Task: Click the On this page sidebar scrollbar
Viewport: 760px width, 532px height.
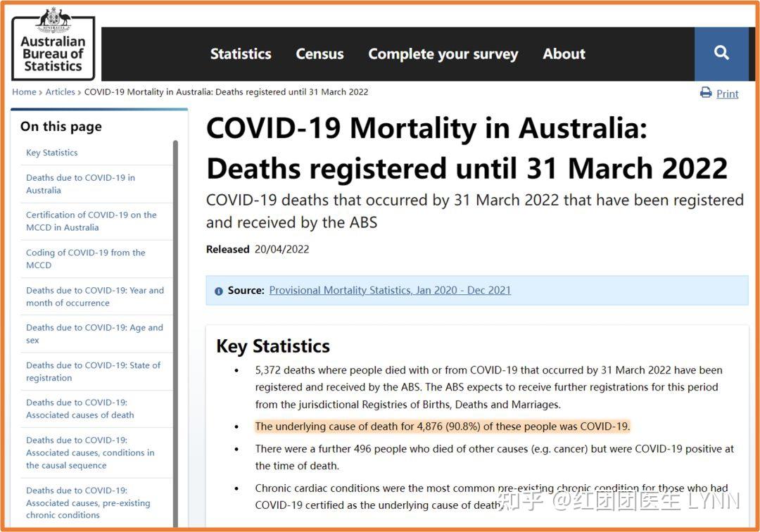Action: tap(175, 334)
